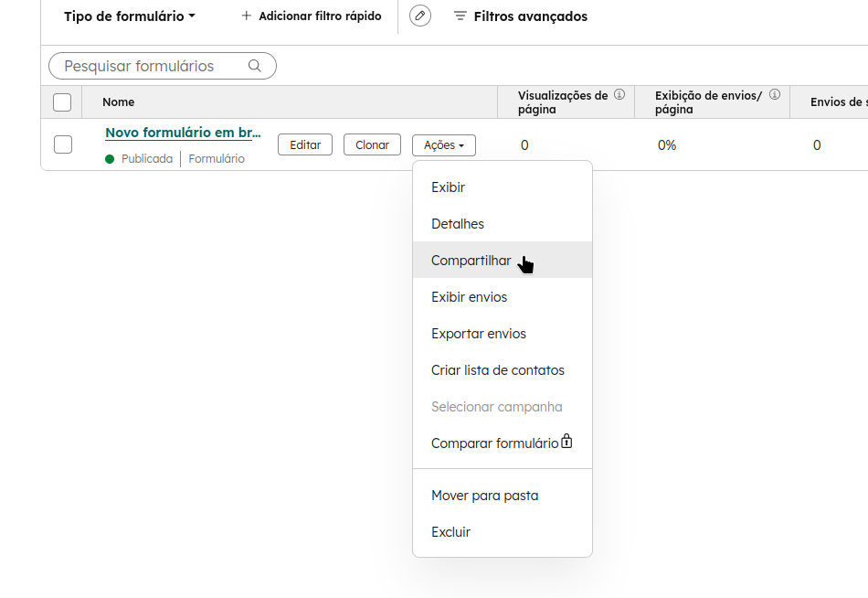Click info icon beside Visualizações de página
The width and height of the screenshot is (868, 598).
[619, 94]
